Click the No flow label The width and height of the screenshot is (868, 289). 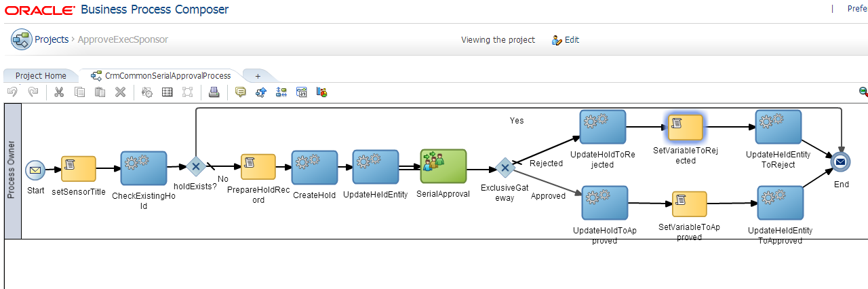point(222,179)
